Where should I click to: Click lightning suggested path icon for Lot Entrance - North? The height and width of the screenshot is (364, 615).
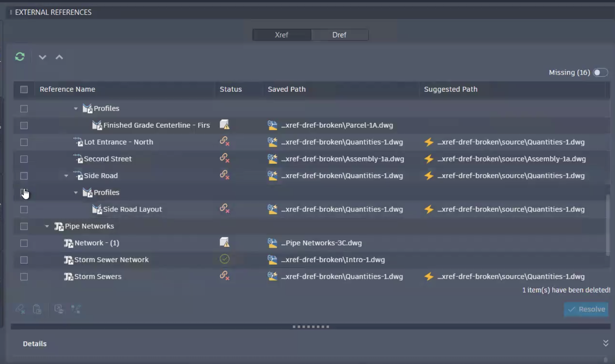(x=429, y=142)
